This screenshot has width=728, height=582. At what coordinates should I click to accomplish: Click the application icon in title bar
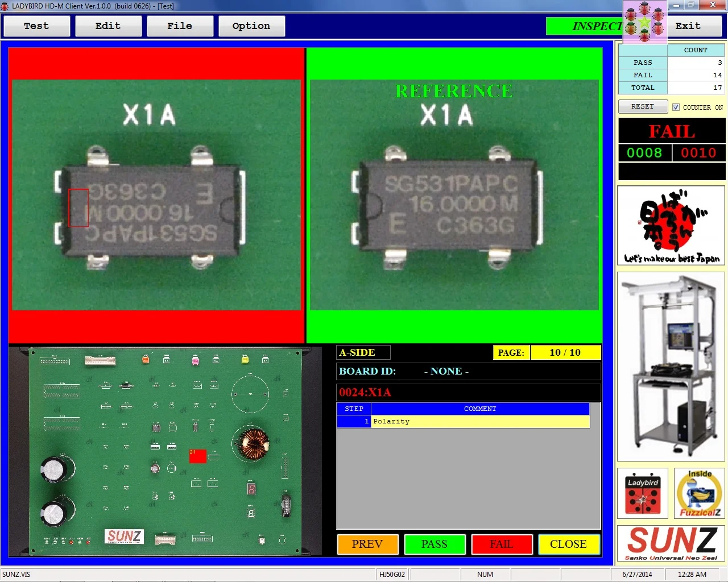[x=5, y=6]
